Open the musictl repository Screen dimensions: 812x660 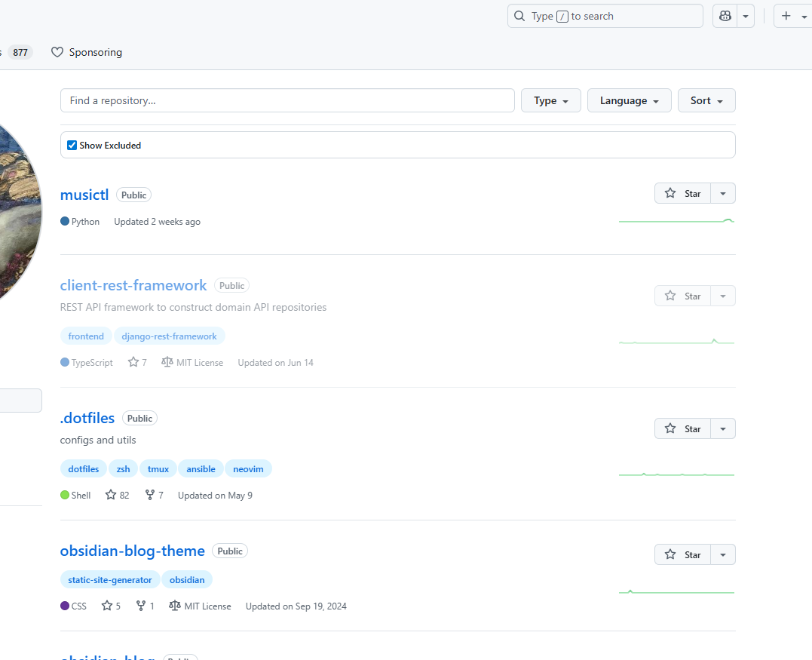coord(84,195)
